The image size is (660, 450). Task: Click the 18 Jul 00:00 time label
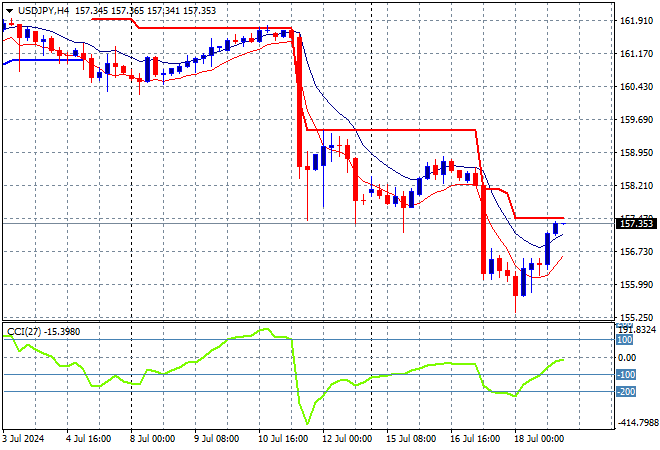[539, 439]
